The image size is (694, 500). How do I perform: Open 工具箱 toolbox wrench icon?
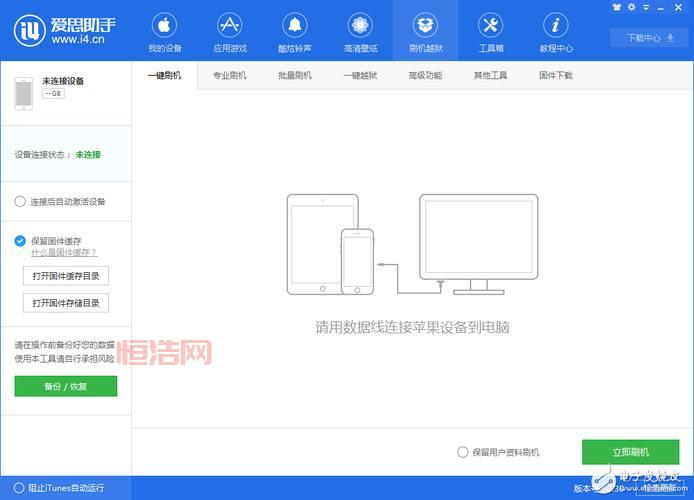490,25
